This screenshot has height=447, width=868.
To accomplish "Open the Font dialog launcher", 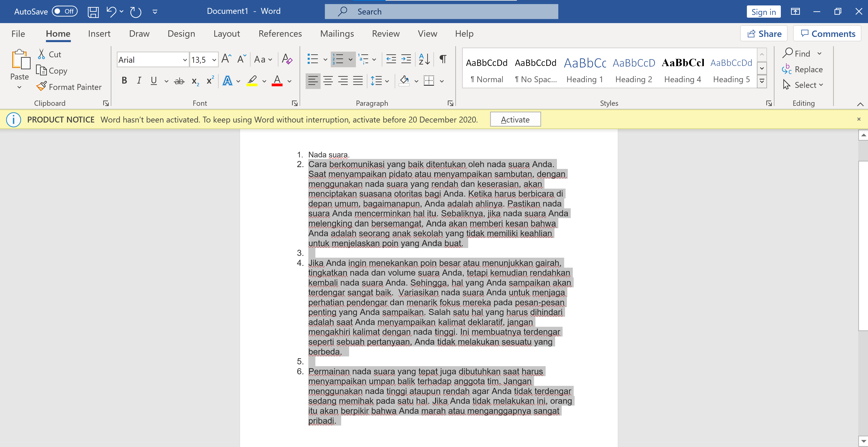I will (x=295, y=103).
